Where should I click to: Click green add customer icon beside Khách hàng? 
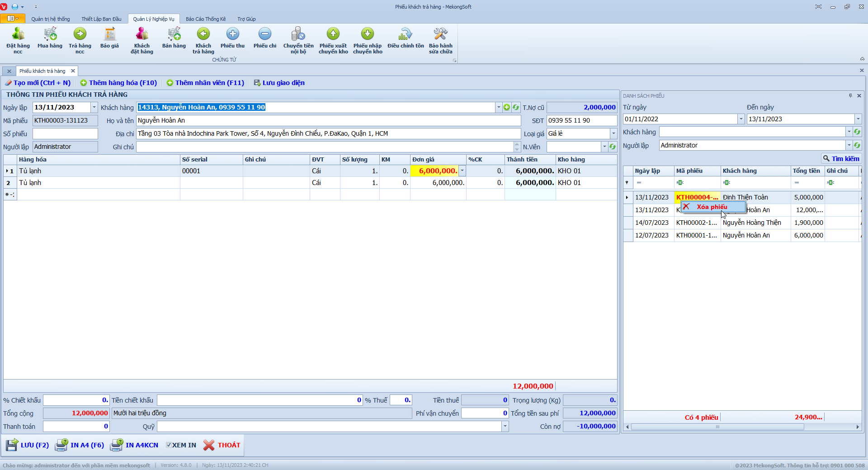(507, 108)
